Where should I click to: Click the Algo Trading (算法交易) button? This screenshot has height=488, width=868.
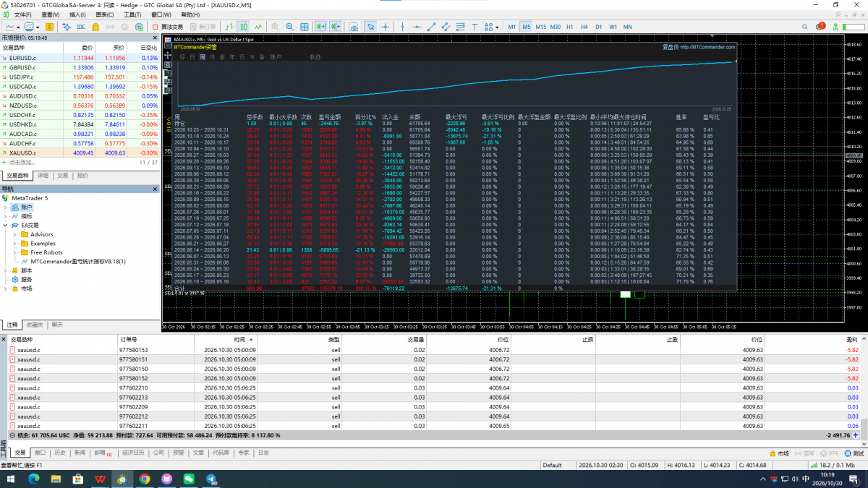[x=167, y=27]
